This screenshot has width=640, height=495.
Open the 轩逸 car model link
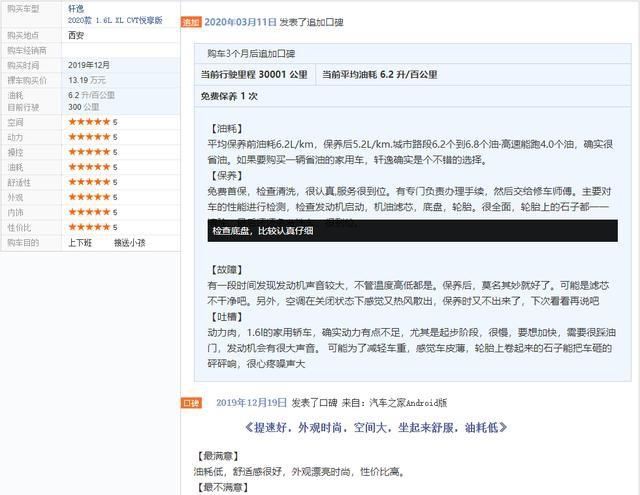[x=76, y=9]
